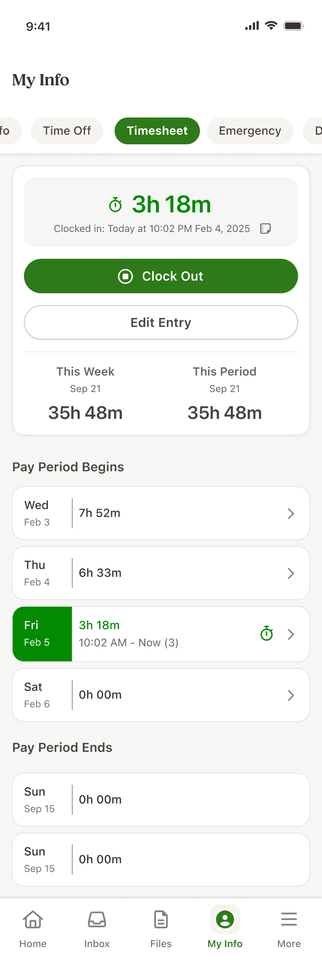This screenshot has height=980, width=322.
Task: Tap the stopwatch icon next to 3h 18m timer
Action: coord(115,205)
